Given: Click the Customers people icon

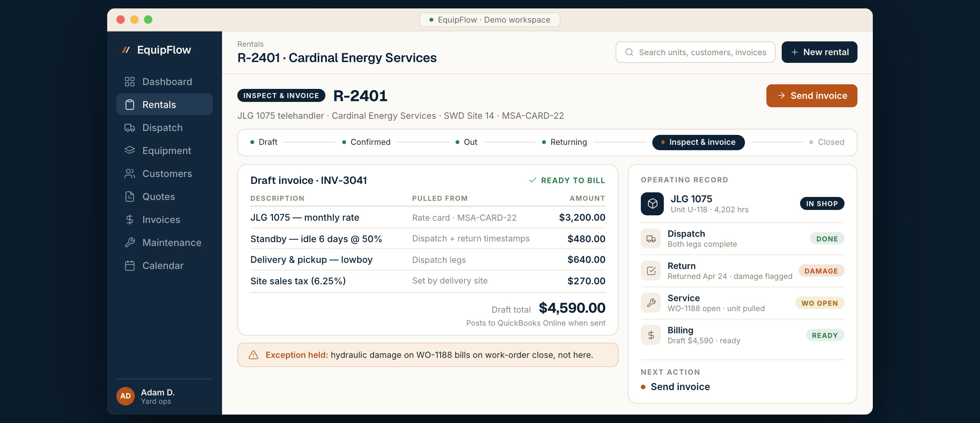Looking at the screenshot, I should (130, 174).
